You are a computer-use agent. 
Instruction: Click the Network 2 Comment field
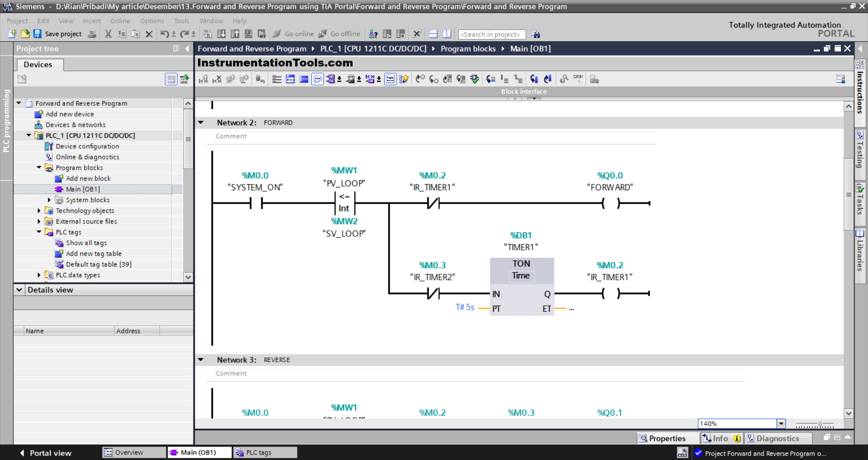coord(435,136)
